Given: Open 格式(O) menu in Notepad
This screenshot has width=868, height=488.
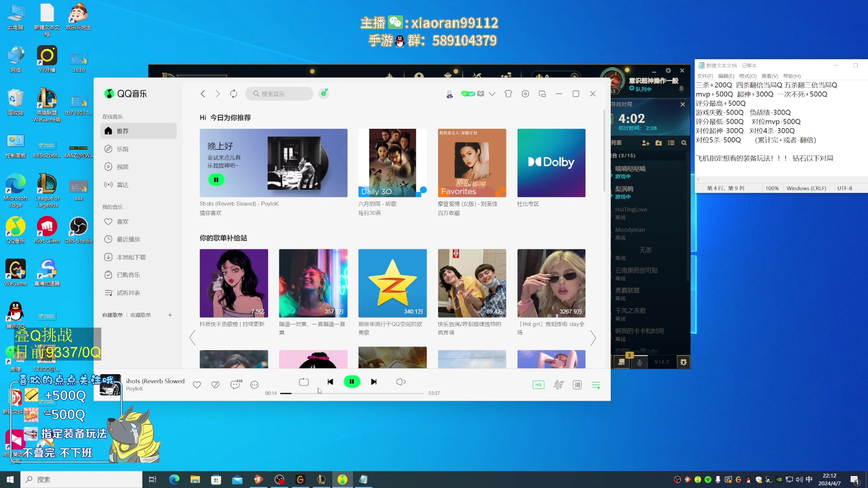Looking at the screenshot, I should pyautogui.click(x=747, y=76).
